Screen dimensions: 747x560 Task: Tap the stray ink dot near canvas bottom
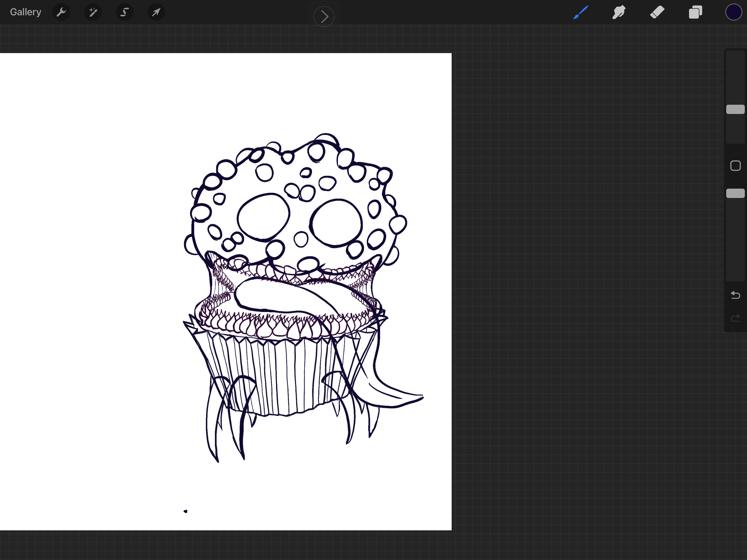click(185, 511)
